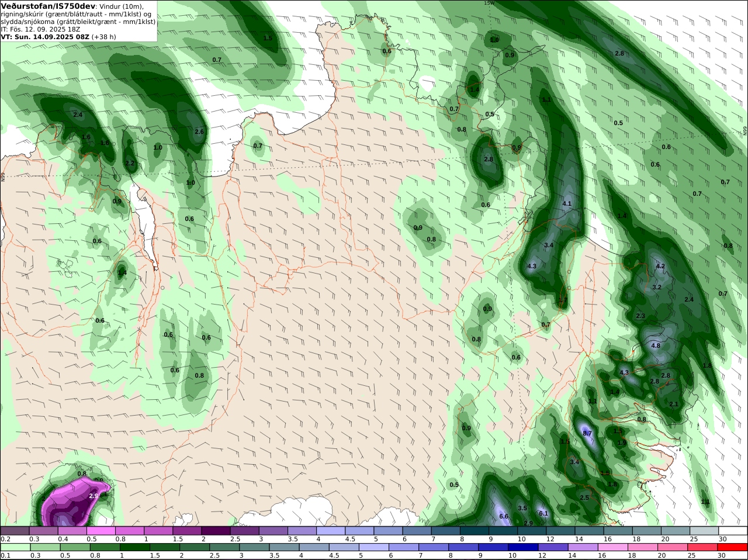
Task: Select the mauve 0.2–0.3 snow legend swatch
Action: coord(16,531)
